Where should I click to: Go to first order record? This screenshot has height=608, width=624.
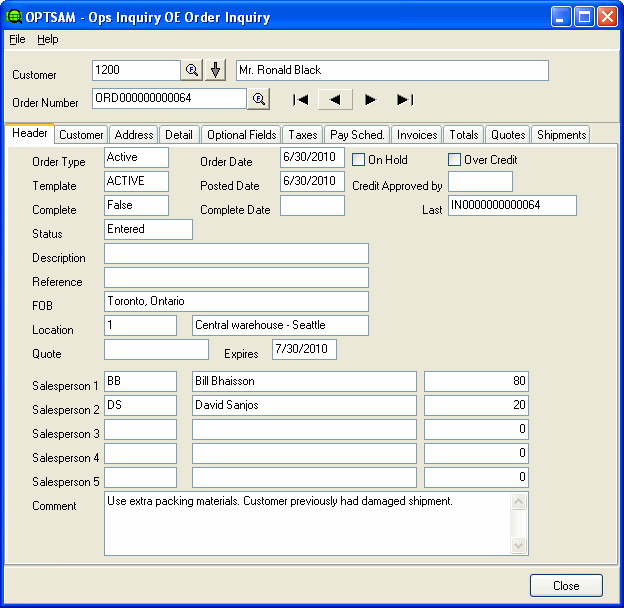click(300, 99)
